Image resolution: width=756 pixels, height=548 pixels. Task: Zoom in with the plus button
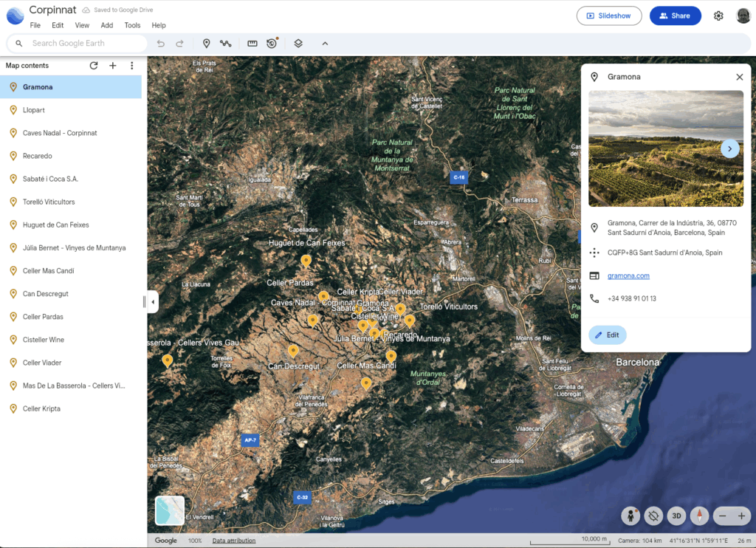(741, 516)
